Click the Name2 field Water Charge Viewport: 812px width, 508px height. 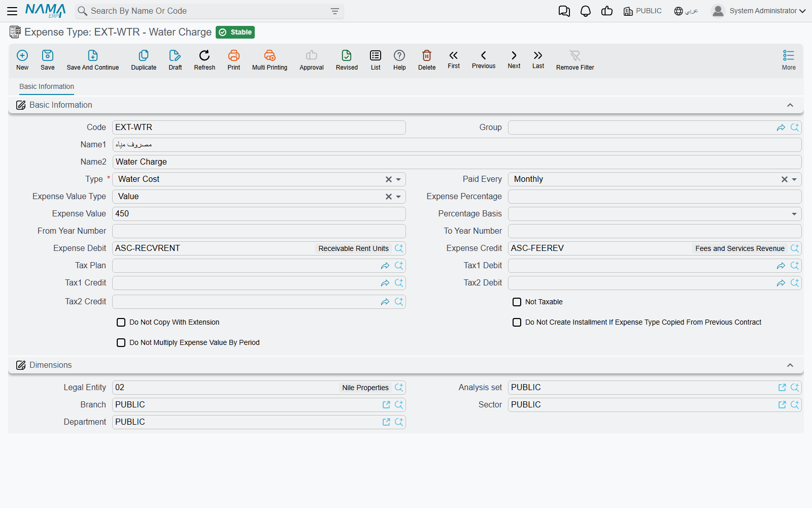click(x=457, y=162)
